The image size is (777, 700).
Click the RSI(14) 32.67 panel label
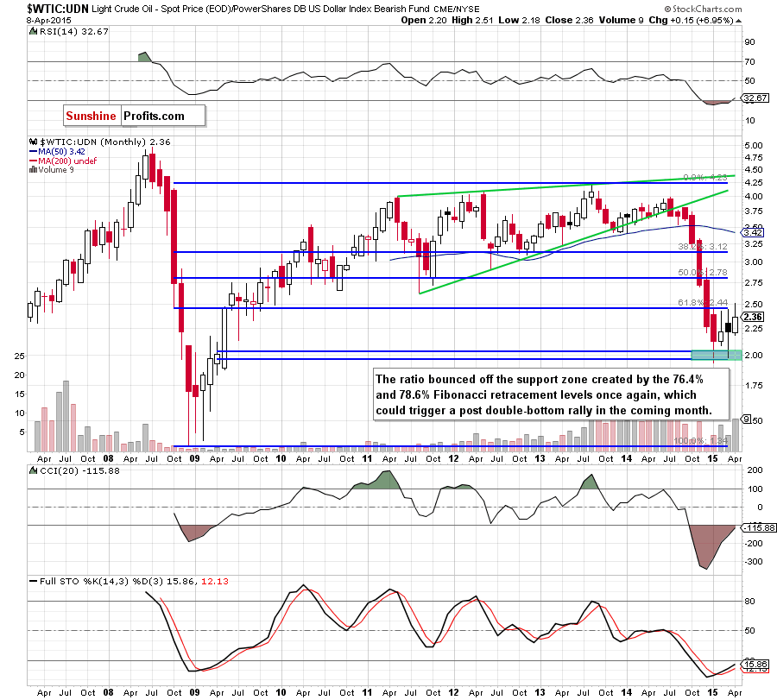click(74, 31)
